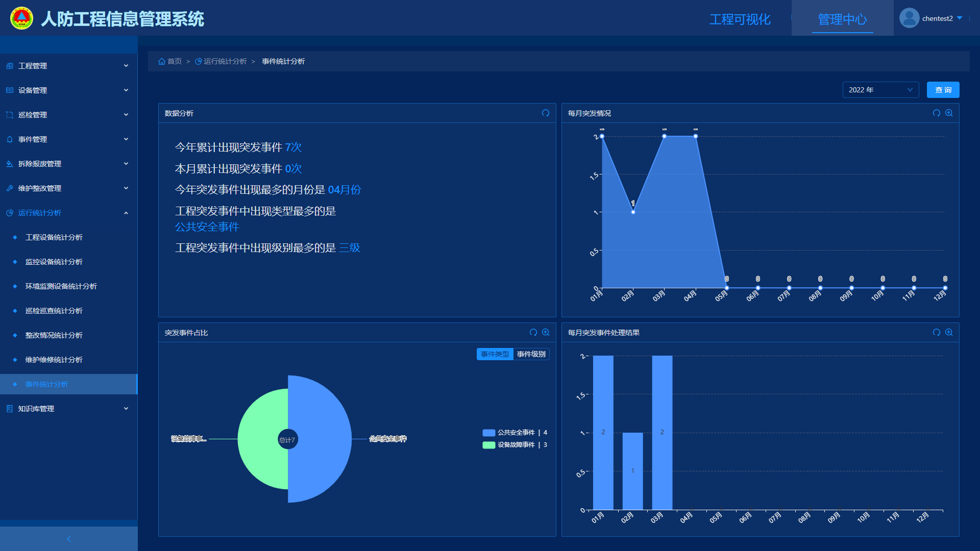Refresh the 每月突发事件处理结果 chart
980x551 pixels.
point(936,333)
